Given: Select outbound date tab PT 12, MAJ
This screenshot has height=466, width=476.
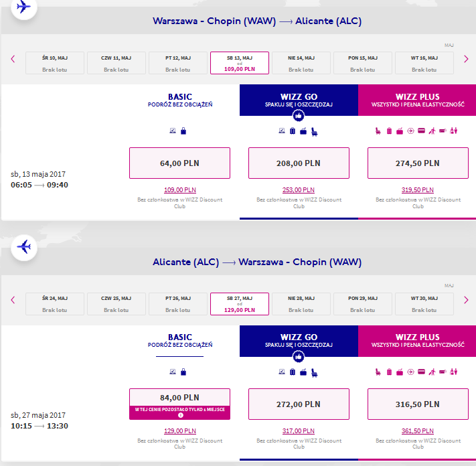Looking at the screenshot, I should [178, 63].
